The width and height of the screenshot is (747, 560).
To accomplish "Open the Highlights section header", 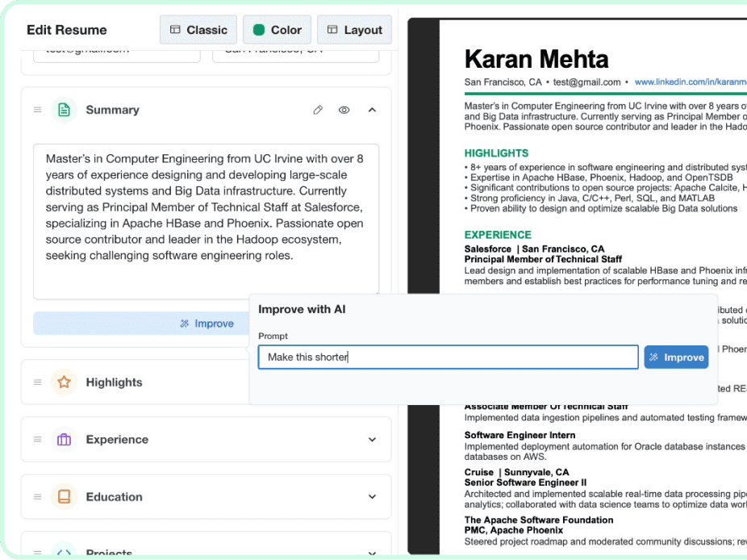I will coord(136,382).
